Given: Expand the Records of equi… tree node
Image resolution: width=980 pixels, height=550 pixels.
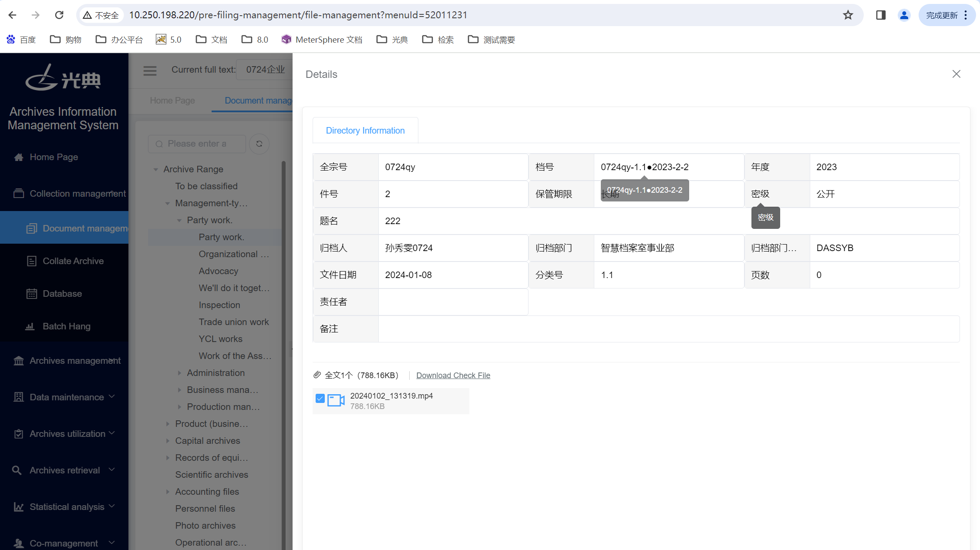Looking at the screenshot, I should 167,458.
